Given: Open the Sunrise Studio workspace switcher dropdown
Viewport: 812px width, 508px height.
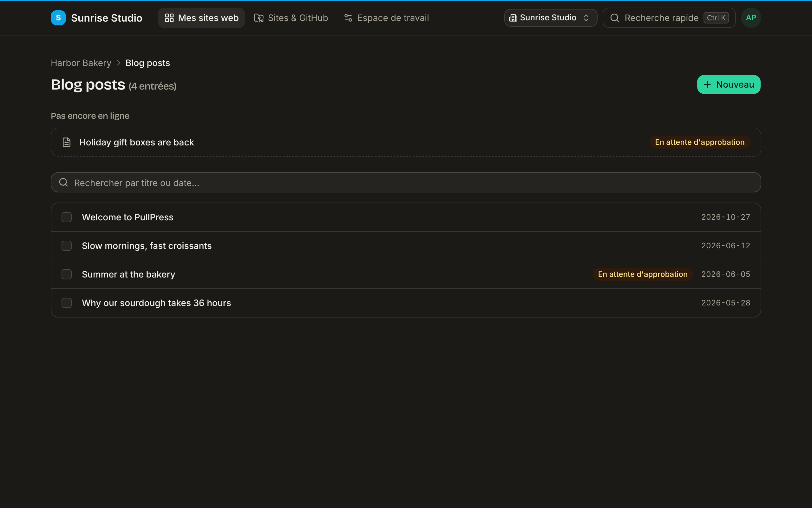Looking at the screenshot, I should tap(551, 18).
